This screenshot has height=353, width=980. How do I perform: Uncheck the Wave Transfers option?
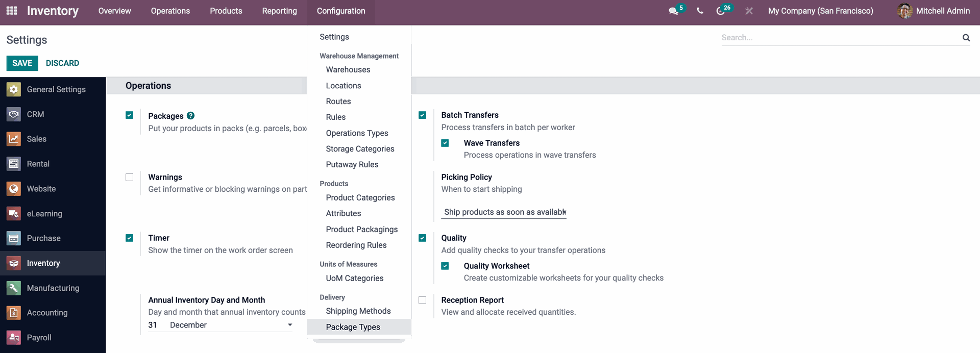445,143
